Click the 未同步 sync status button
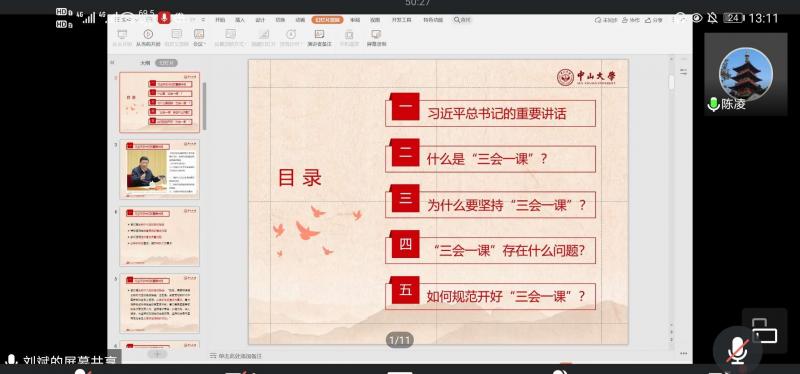Image resolution: width=800 pixels, height=374 pixels. pyautogui.click(x=606, y=20)
